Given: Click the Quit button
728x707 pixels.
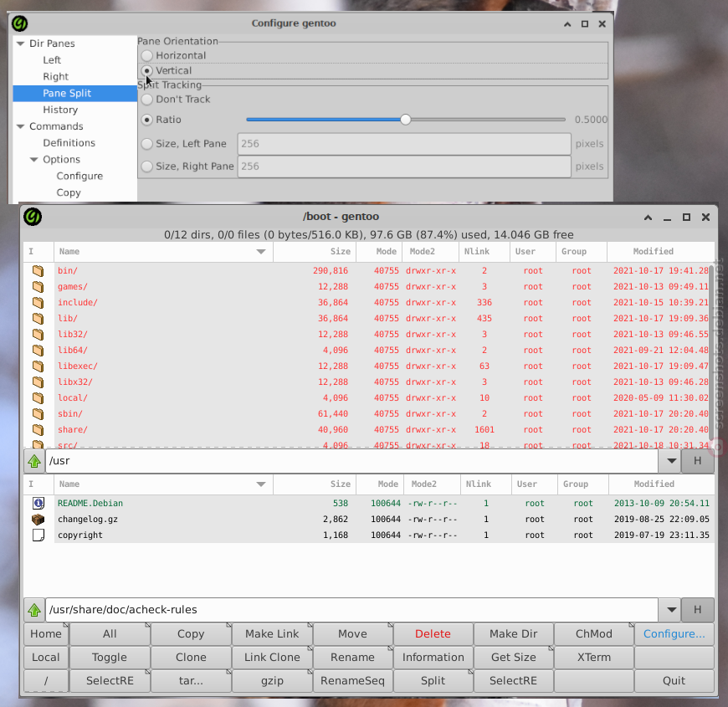Looking at the screenshot, I should 674,681.
